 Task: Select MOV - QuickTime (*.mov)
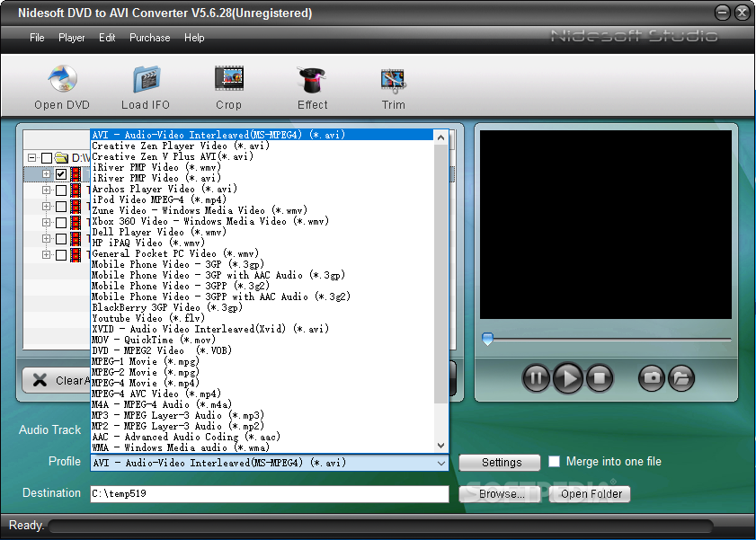coord(262,341)
